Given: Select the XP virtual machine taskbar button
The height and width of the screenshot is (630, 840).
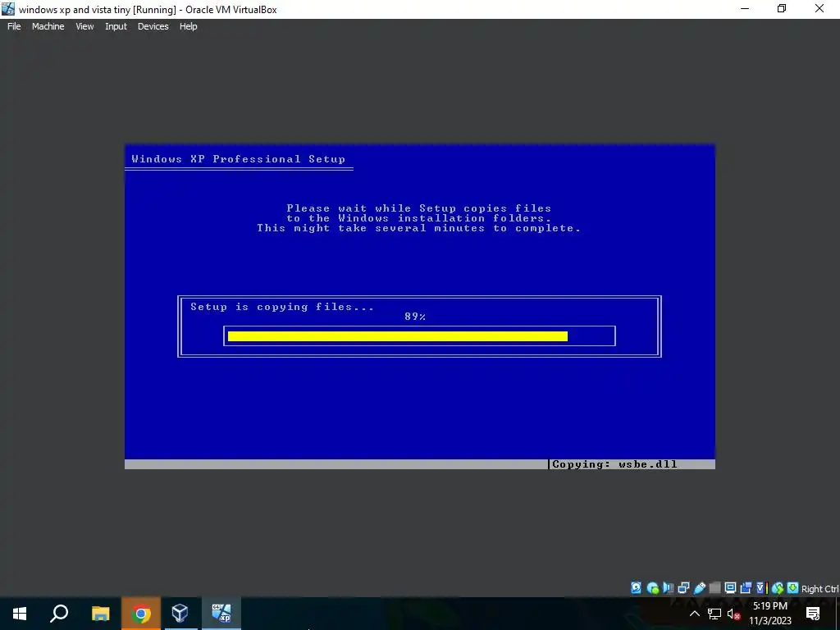Looking at the screenshot, I should (x=221, y=614).
